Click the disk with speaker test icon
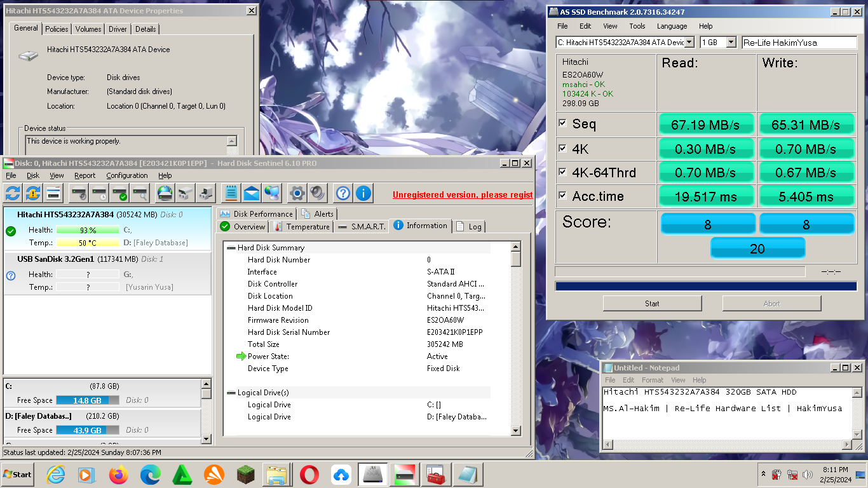The height and width of the screenshot is (488, 868). pos(78,193)
